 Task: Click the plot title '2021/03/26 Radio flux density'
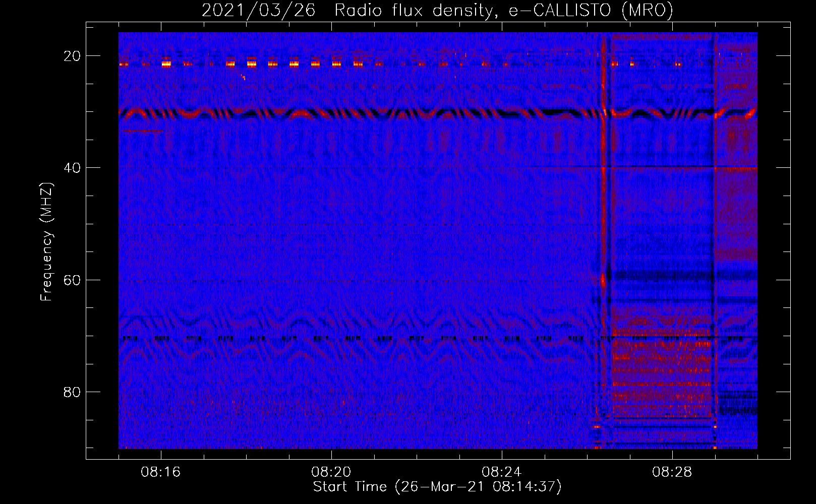[x=437, y=10]
